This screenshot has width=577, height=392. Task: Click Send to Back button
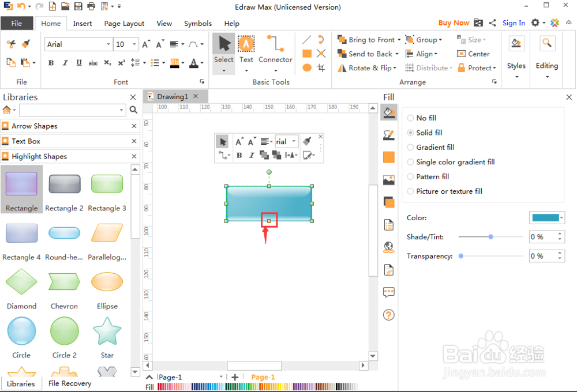coord(368,54)
